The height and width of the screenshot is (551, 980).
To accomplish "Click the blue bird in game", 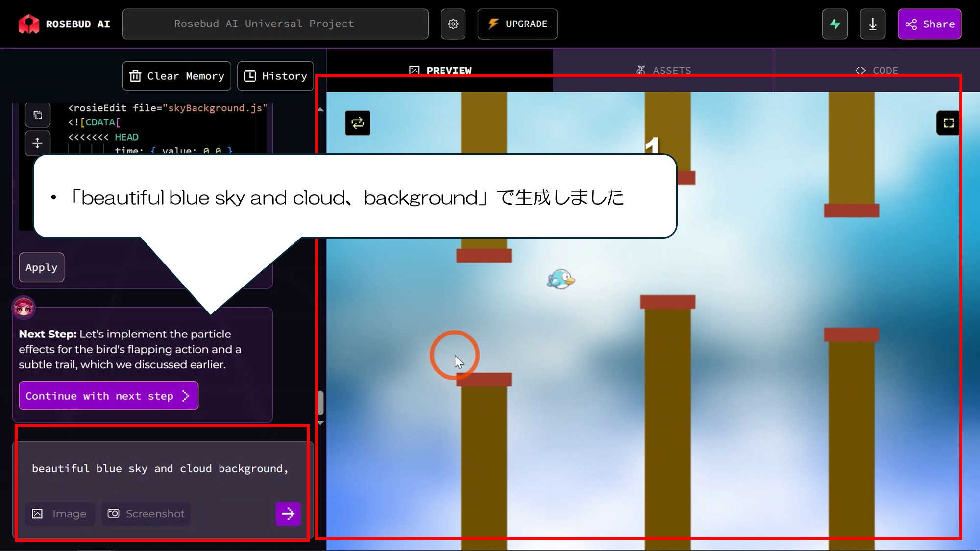I will [x=561, y=279].
